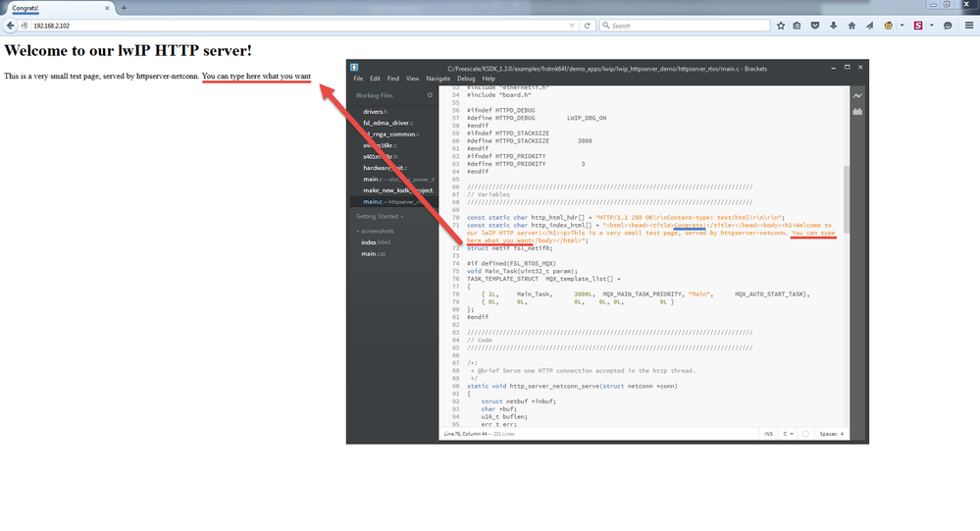Image resolution: width=980 pixels, height=531 pixels.
Task: Bookmark this page with the star icon
Action: pyautogui.click(x=781, y=26)
